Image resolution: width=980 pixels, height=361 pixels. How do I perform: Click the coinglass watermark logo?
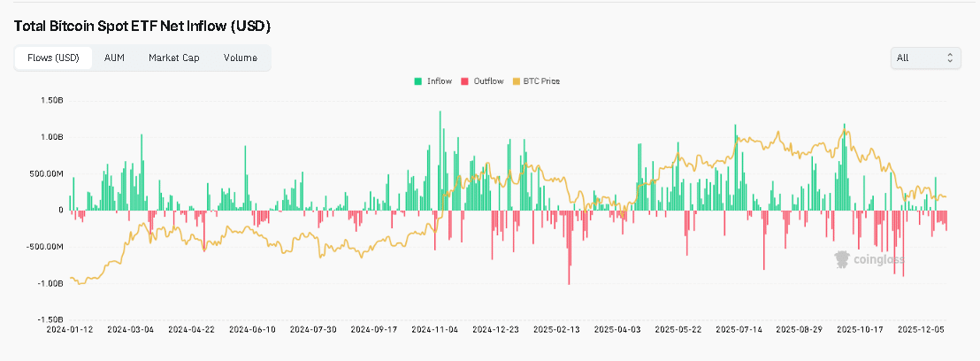click(x=869, y=259)
